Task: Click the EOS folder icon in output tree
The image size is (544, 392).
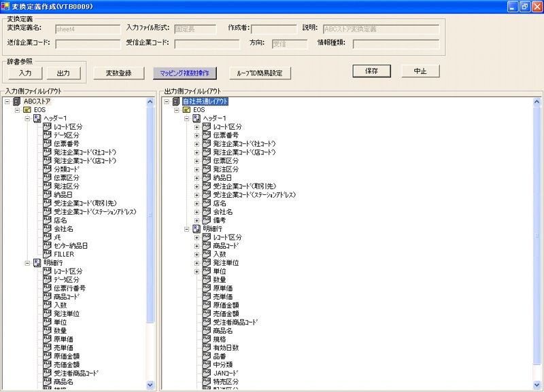Action: 186,110
